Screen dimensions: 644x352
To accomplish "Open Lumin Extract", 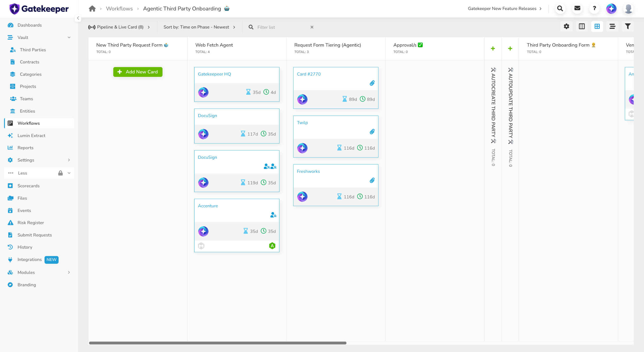I will tap(39, 136).
